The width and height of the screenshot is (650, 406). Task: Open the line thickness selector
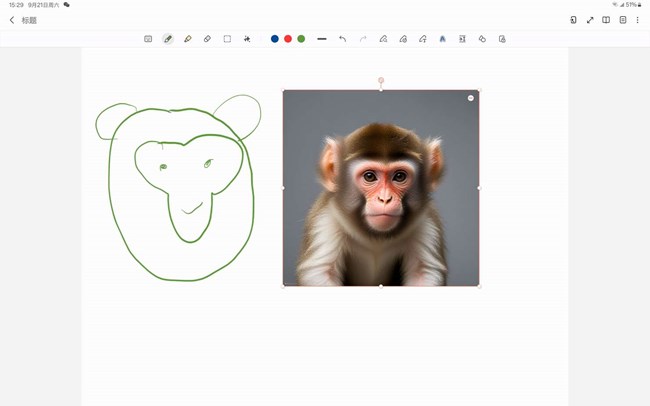322,39
